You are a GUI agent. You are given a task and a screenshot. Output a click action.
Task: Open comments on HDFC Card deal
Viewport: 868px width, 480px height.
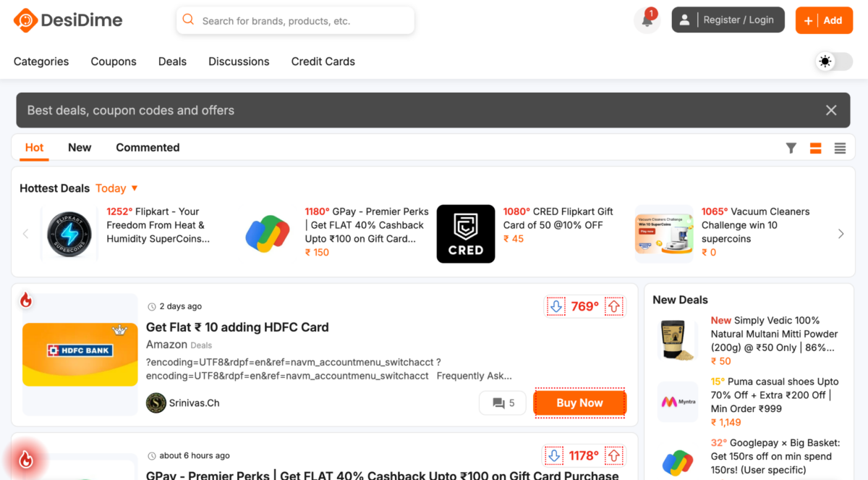503,403
